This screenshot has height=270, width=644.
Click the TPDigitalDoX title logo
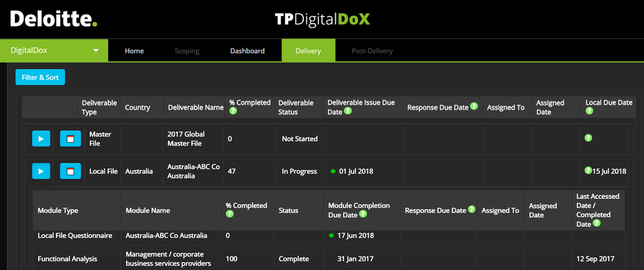(x=322, y=20)
